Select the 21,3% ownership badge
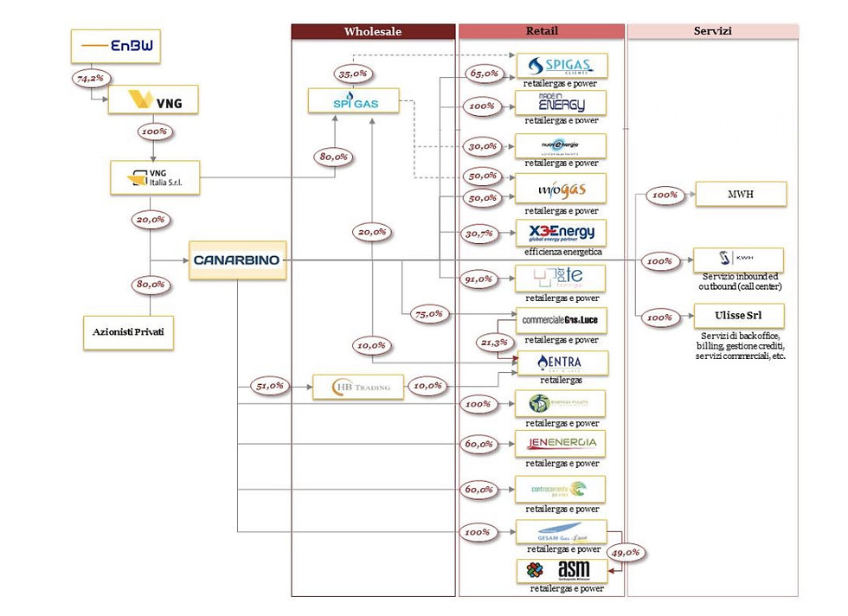This screenshot has width=848, height=616. (x=494, y=343)
